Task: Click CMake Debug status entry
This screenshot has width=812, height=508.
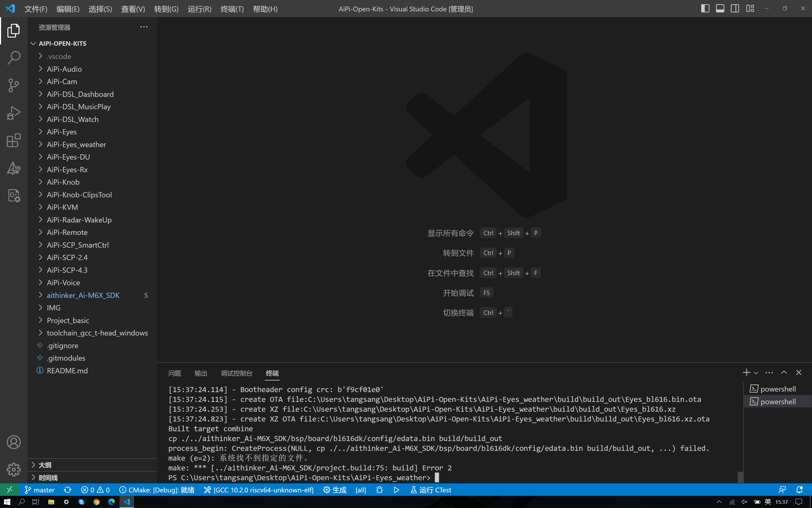Action: point(157,490)
